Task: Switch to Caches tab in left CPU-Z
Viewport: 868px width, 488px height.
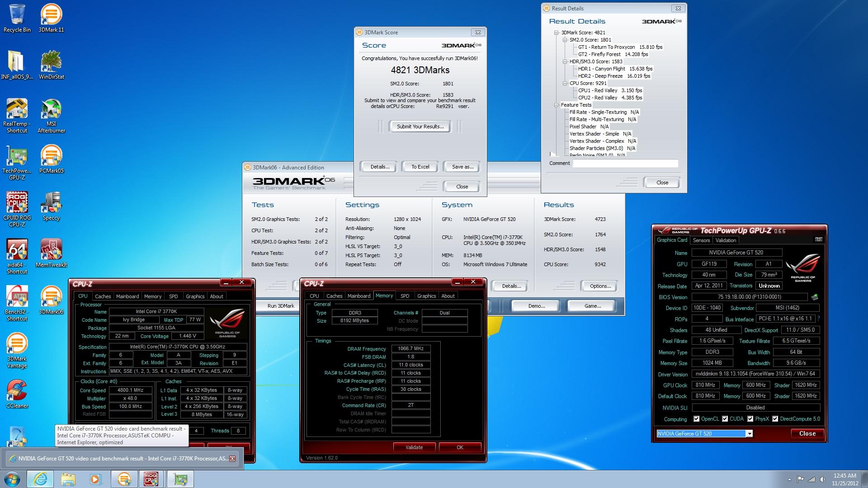Action: coord(103,296)
